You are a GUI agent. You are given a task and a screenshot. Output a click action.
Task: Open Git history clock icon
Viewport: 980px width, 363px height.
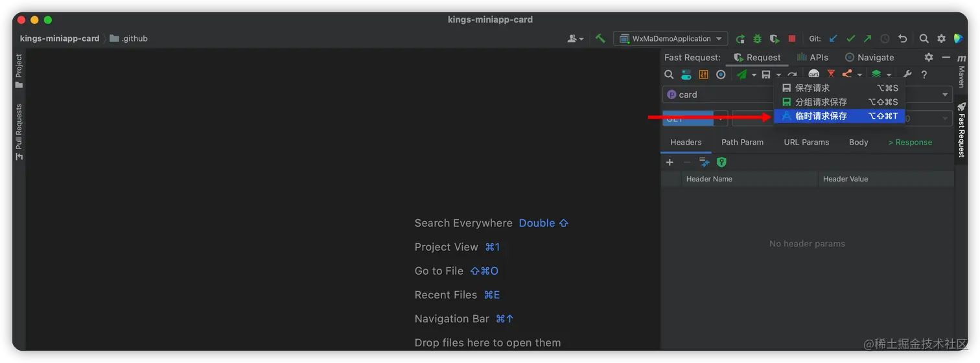coord(885,39)
